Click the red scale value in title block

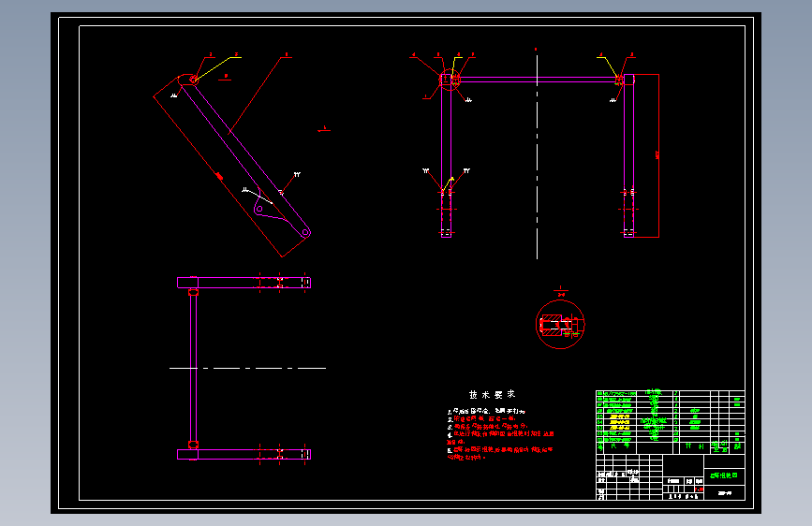pyautogui.click(x=699, y=489)
